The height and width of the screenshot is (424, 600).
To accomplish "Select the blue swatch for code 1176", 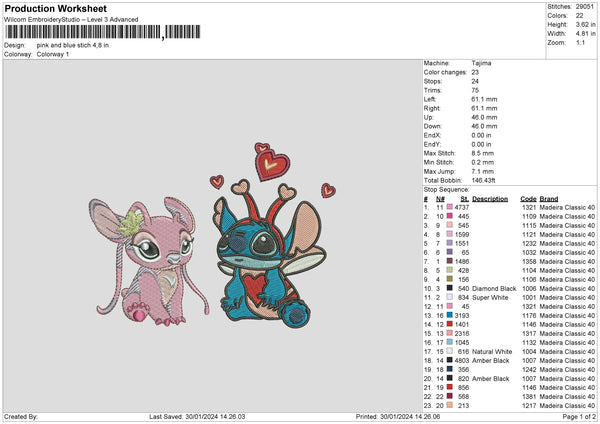I will pyautogui.click(x=450, y=315).
